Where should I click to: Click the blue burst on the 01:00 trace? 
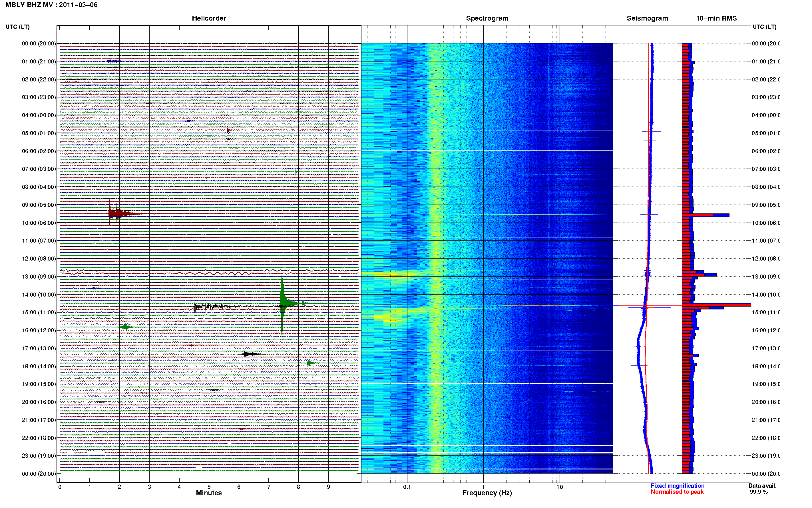[114, 61]
